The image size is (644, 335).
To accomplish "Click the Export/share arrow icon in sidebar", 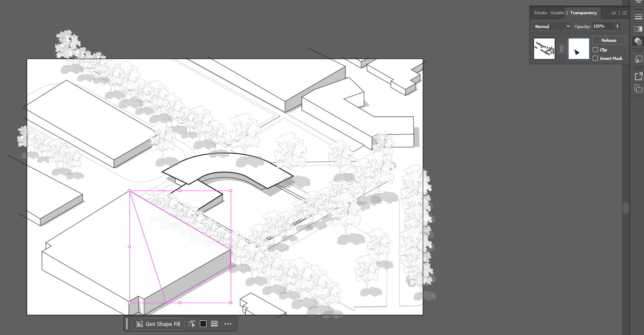I will [639, 76].
